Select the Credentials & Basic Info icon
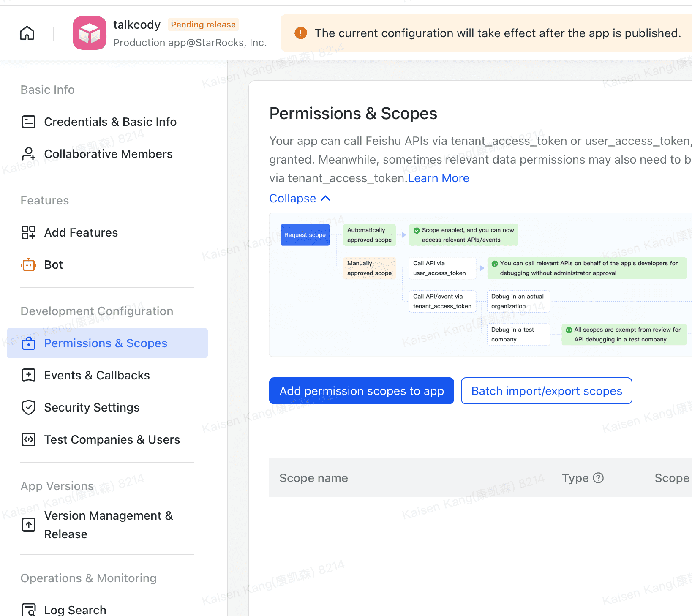 click(x=28, y=122)
